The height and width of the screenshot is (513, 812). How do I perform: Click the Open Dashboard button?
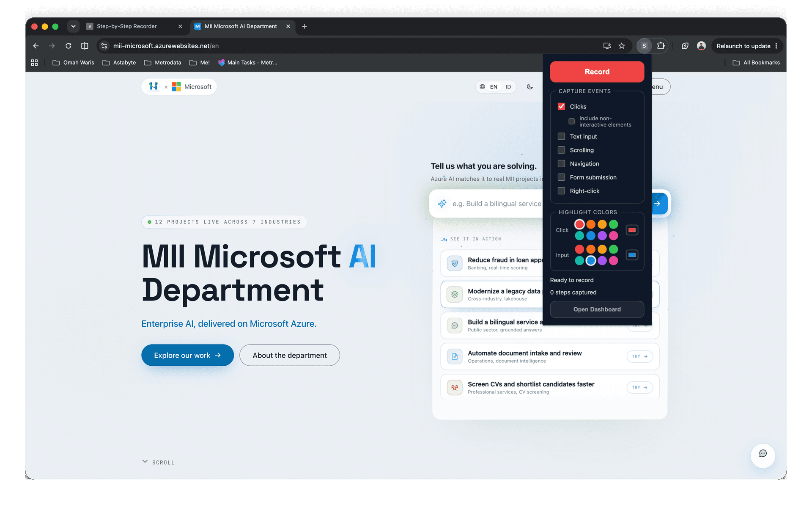597,309
